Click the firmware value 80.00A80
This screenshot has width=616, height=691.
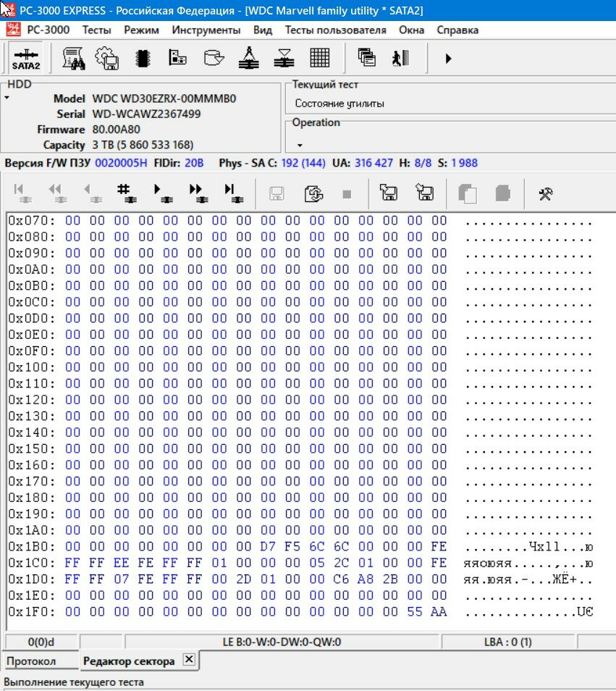(x=117, y=129)
